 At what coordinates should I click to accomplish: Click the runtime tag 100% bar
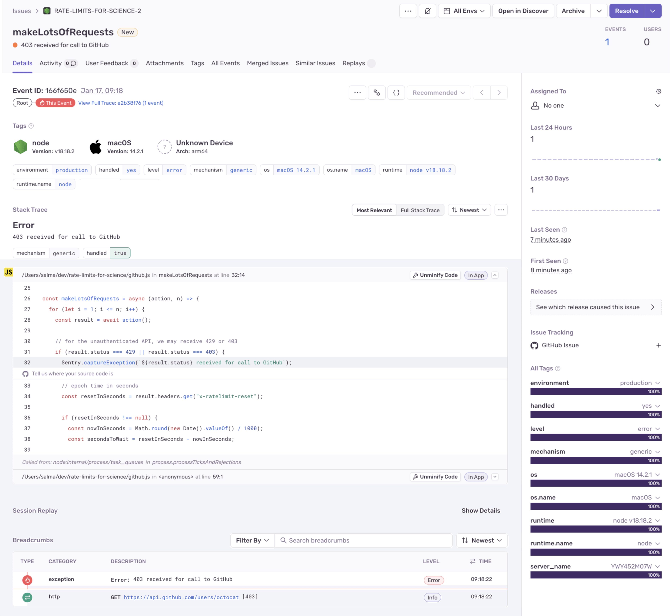pyautogui.click(x=596, y=530)
